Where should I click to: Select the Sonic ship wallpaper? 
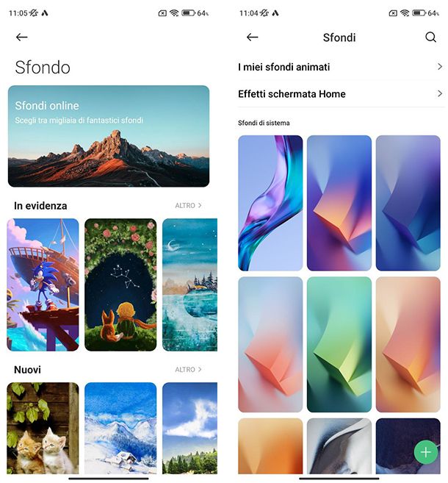[43, 285]
